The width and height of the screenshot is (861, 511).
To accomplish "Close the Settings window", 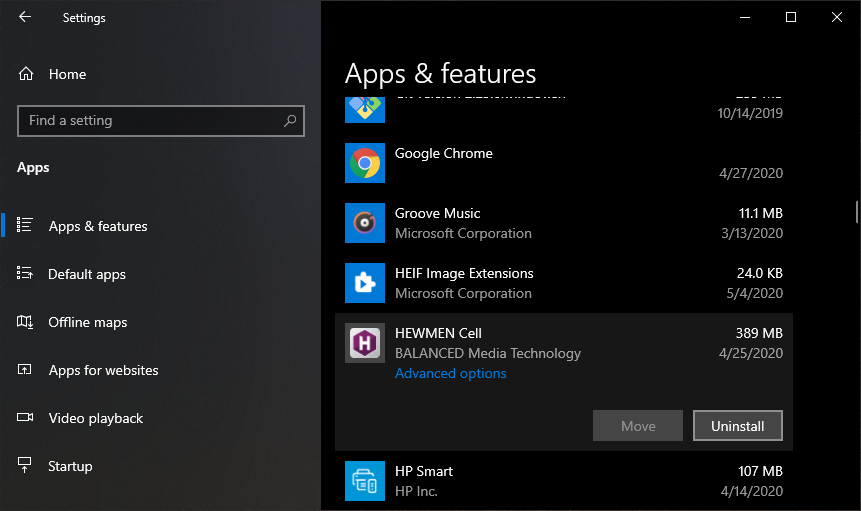I will coord(837,17).
